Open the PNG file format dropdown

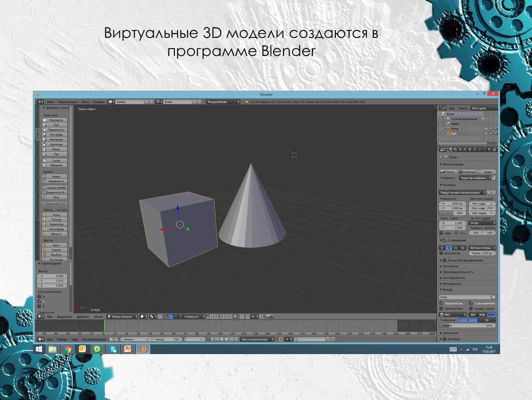click(x=453, y=315)
